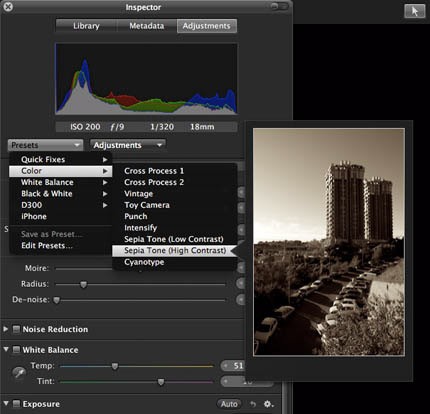Apply Sepia Tone (Low Contrast) preset
Image resolution: width=430 pixels, height=414 pixels.
coord(175,239)
